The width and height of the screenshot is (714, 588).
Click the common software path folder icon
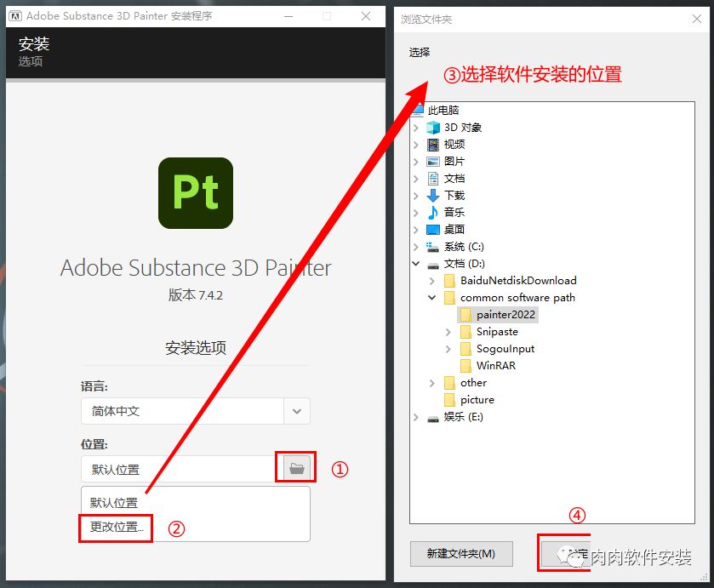click(x=449, y=298)
